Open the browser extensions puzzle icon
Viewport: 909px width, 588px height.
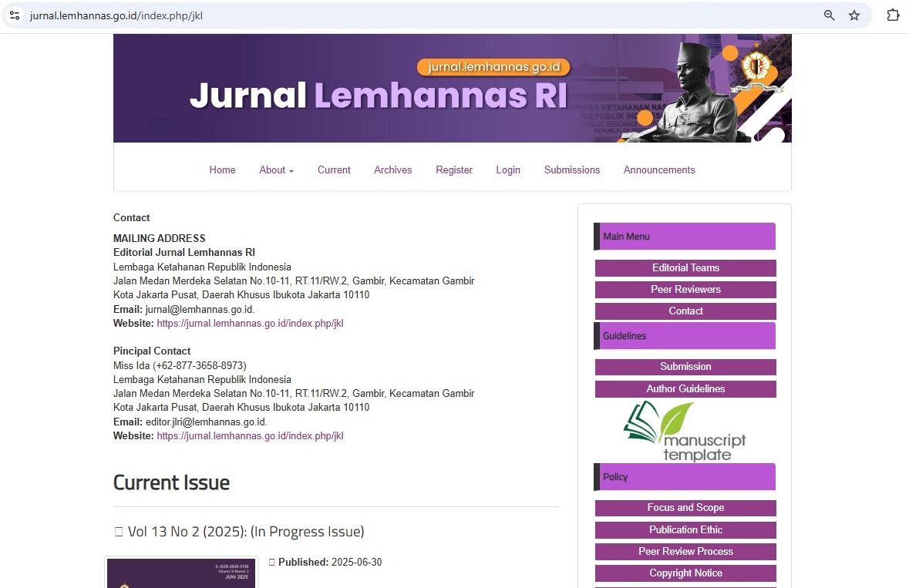coord(894,15)
